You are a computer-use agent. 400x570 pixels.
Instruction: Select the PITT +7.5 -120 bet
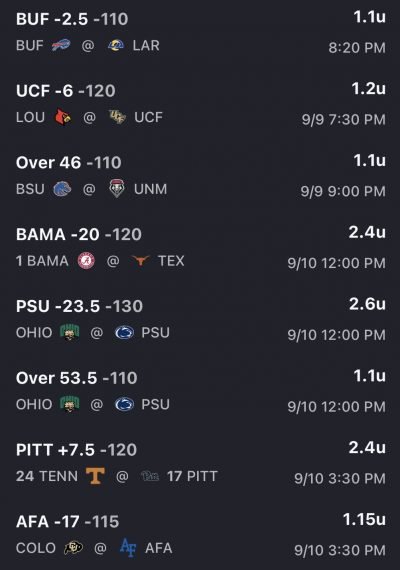[200, 463]
